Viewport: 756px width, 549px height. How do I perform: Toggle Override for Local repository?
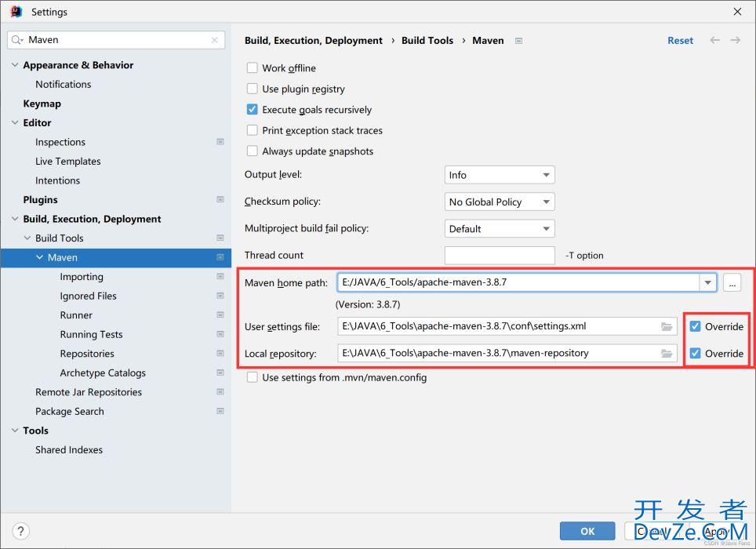pyautogui.click(x=696, y=353)
